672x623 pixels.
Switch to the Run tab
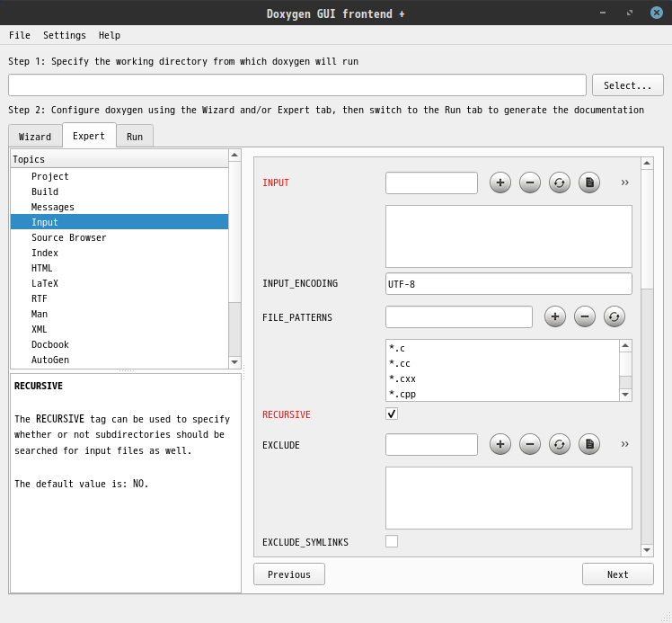pos(135,137)
